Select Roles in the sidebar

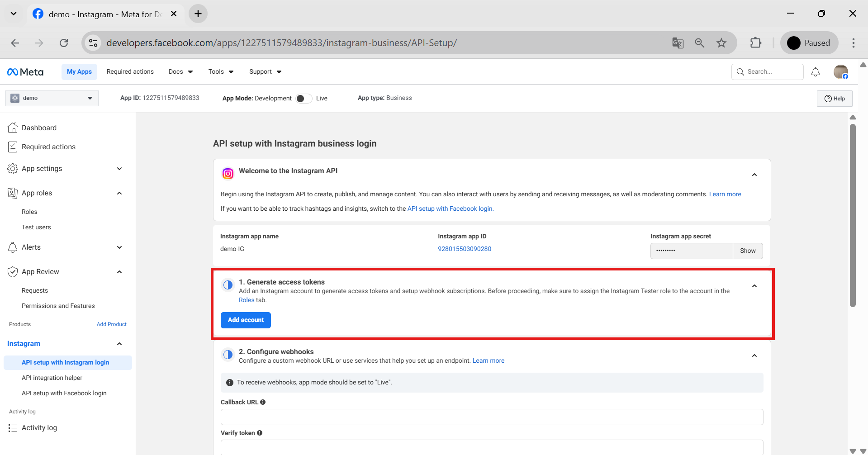point(29,212)
